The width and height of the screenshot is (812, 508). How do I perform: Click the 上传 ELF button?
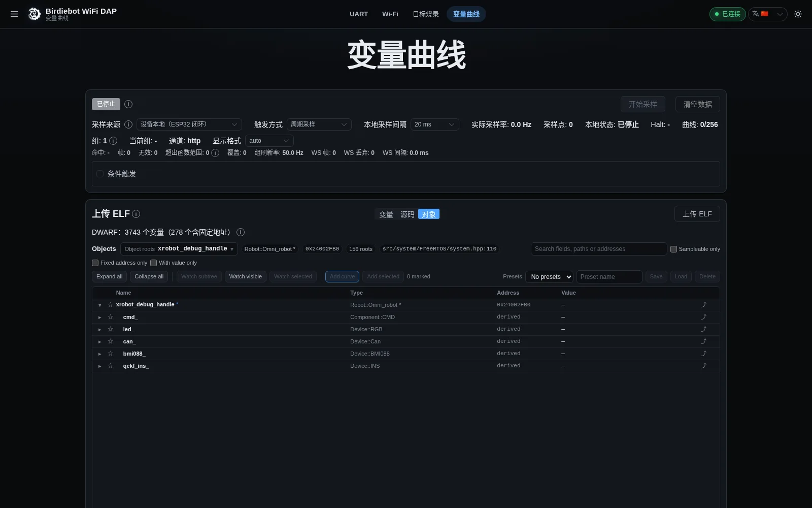697,214
